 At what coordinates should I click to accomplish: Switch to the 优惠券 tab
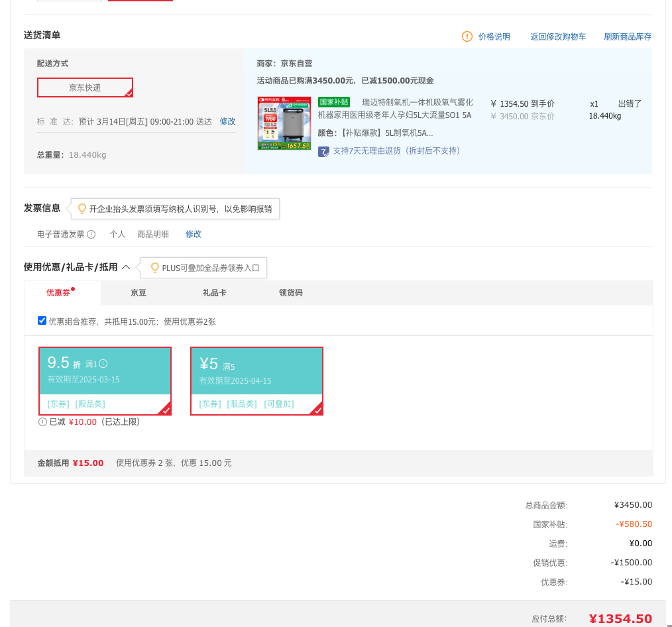(62, 293)
